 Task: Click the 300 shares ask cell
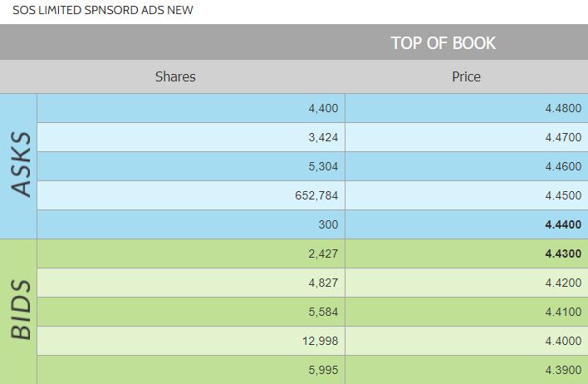click(327, 224)
